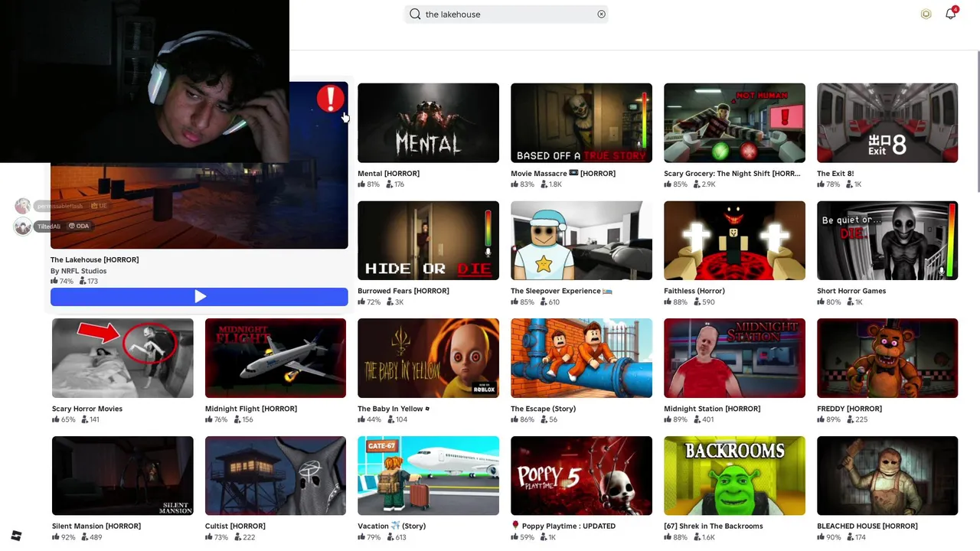Click Midnight Flight [HORROR] title text
Image resolution: width=980 pixels, height=551 pixels.
point(251,409)
